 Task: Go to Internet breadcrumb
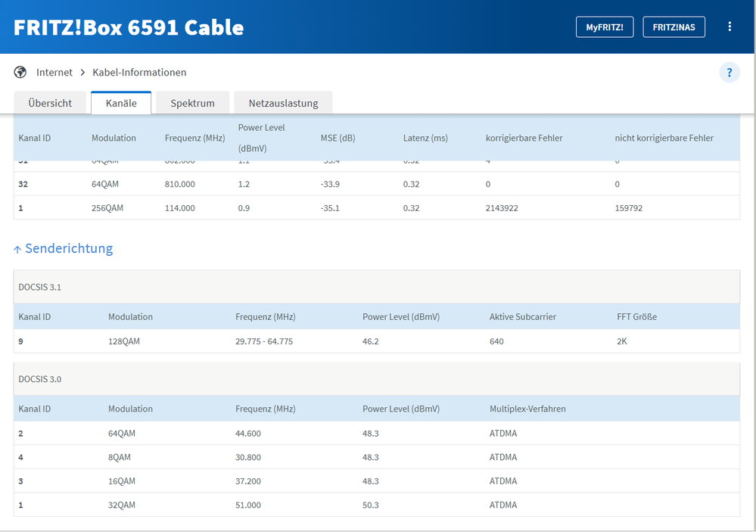coord(54,73)
